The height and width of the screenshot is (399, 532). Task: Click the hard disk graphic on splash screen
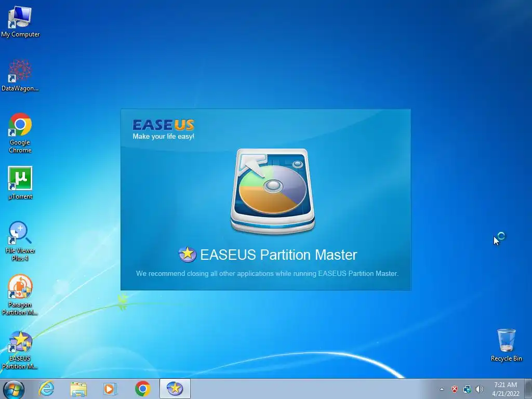click(x=272, y=191)
